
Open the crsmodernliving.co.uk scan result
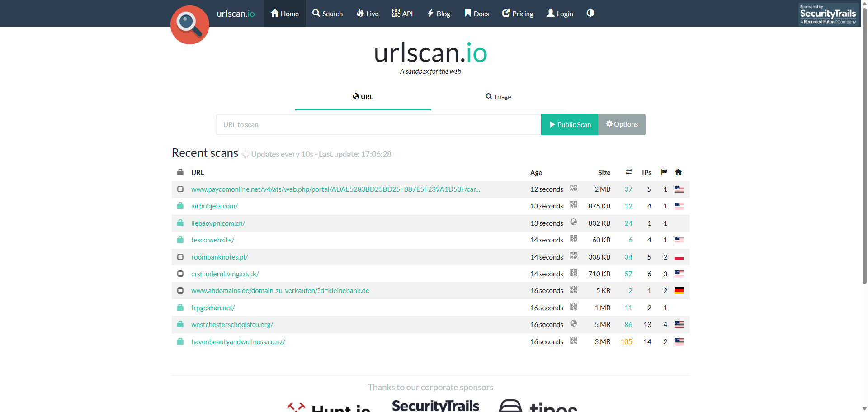(x=225, y=274)
